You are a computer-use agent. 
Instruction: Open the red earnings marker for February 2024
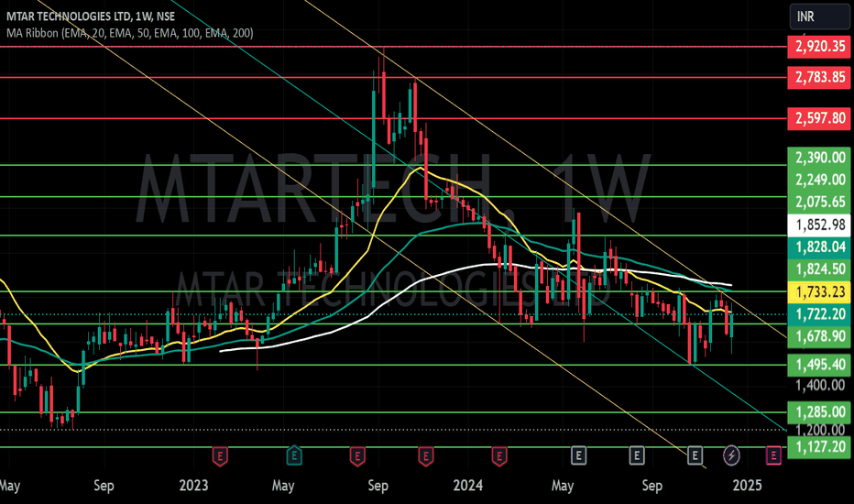coord(499,455)
